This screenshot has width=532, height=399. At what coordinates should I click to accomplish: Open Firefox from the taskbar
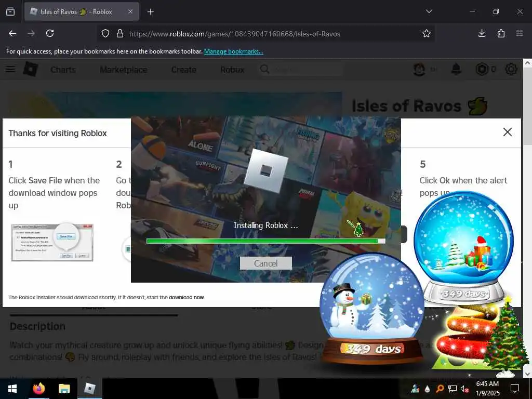pyautogui.click(x=39, y=389)
